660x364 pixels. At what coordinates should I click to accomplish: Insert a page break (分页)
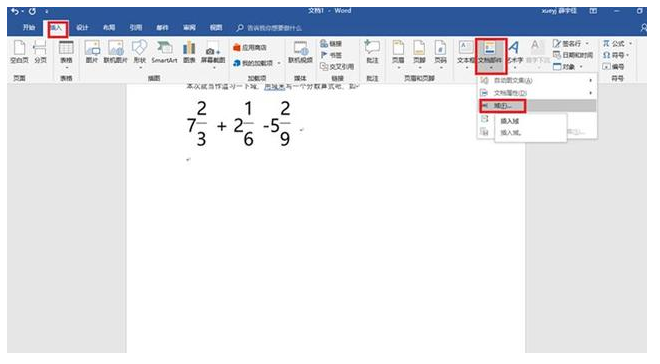(40, 52)
